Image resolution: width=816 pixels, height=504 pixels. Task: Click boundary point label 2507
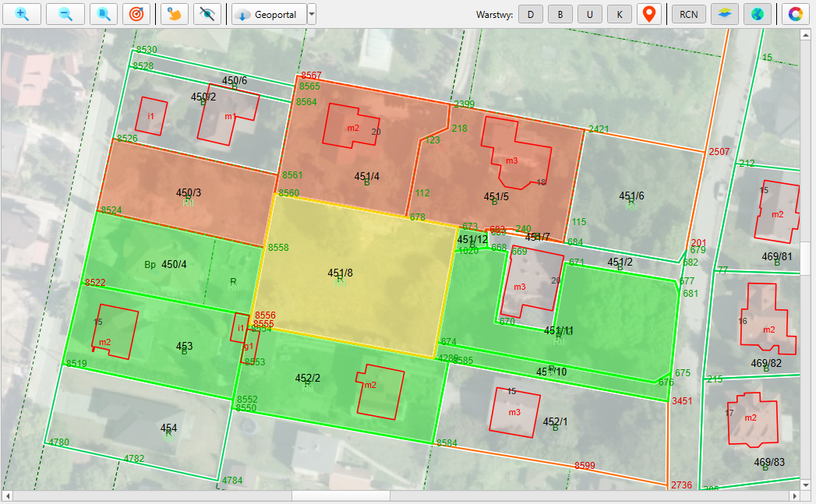click(719, 151)
